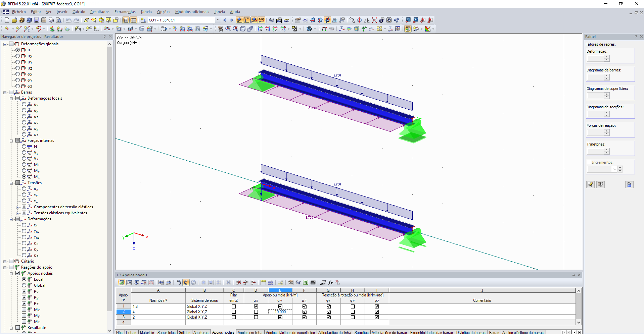Go to next load case arrow

(x=232, y=20)
